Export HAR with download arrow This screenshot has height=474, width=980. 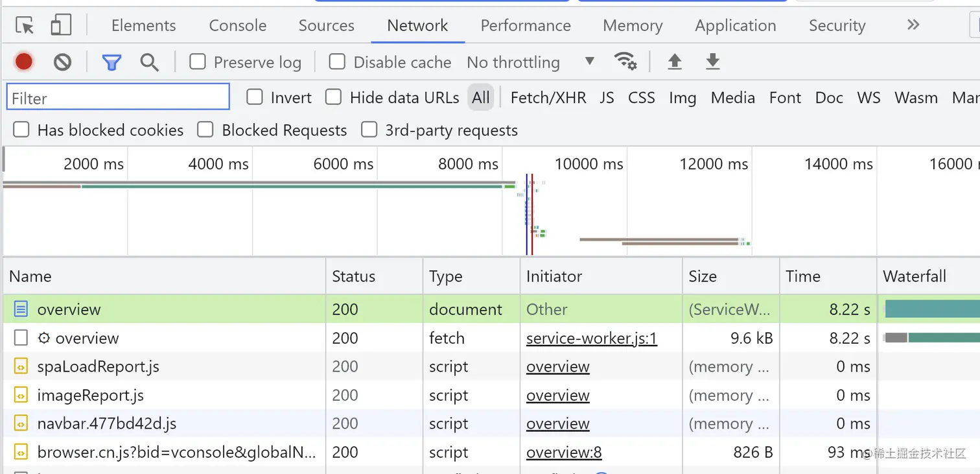coord(713,62)
